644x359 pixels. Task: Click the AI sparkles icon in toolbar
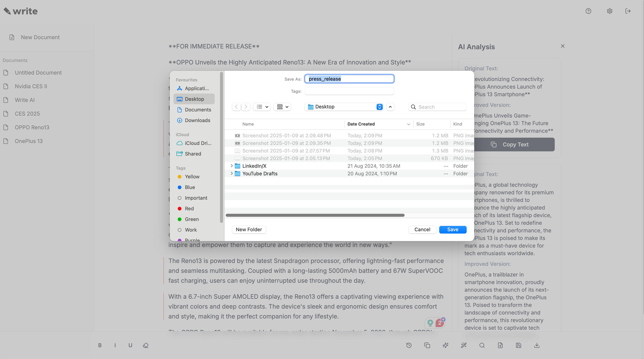[446, 345]
